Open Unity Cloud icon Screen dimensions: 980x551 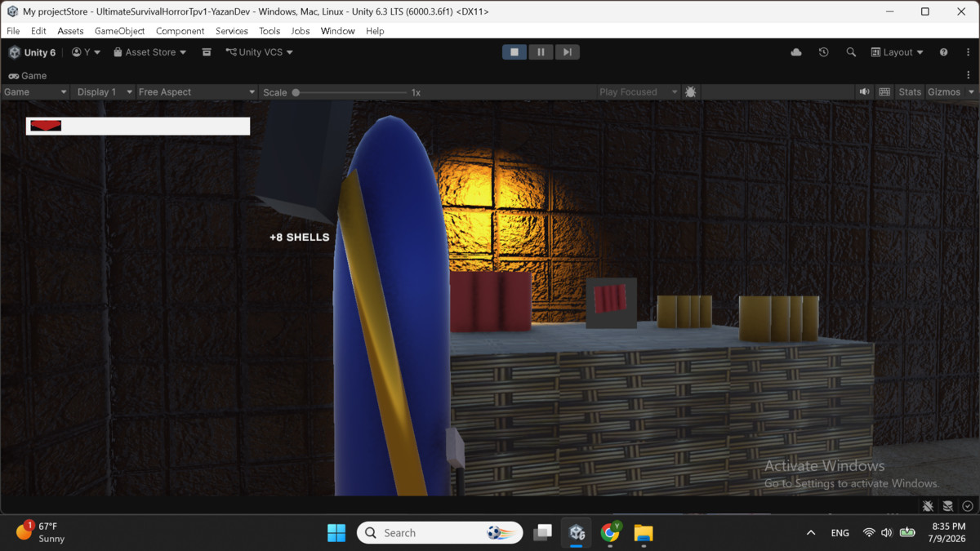(x=796, y=52)
